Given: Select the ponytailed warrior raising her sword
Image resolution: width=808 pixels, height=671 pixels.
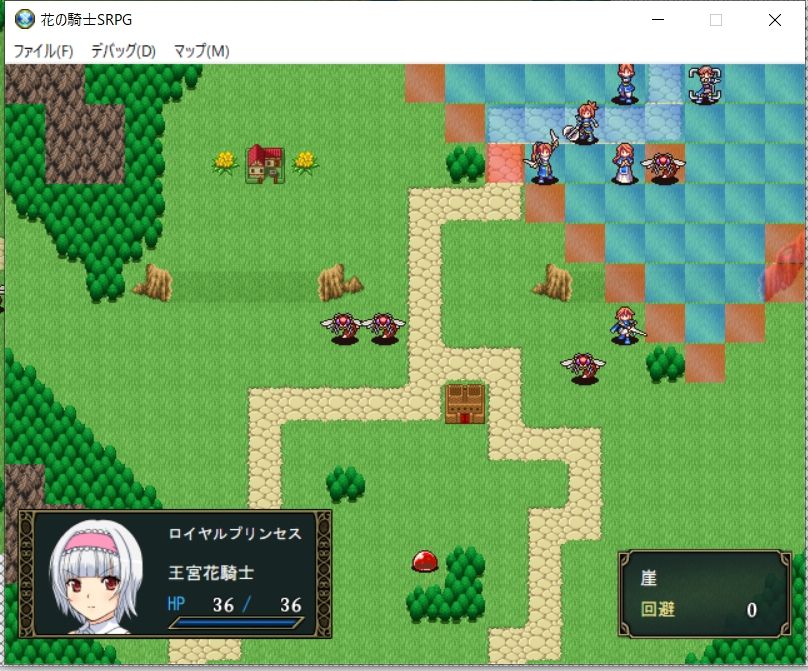Looking at the screenshot, I should 542,160.
